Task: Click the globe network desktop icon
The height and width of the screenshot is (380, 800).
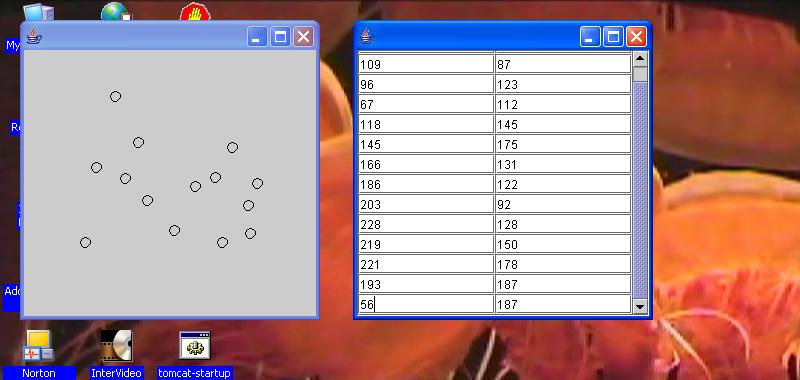Action: pos(116,11)
